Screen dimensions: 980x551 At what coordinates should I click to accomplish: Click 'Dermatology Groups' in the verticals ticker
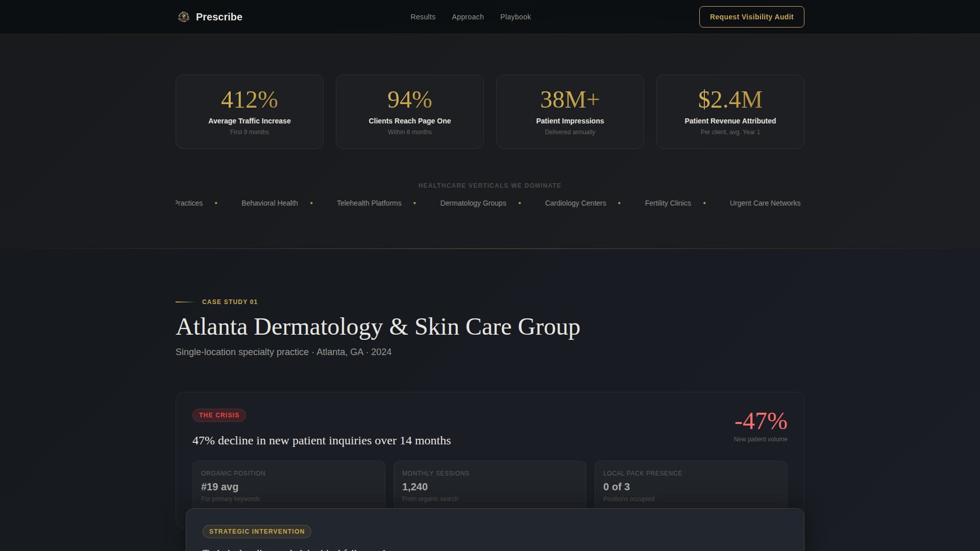click(x=473, y=203)
